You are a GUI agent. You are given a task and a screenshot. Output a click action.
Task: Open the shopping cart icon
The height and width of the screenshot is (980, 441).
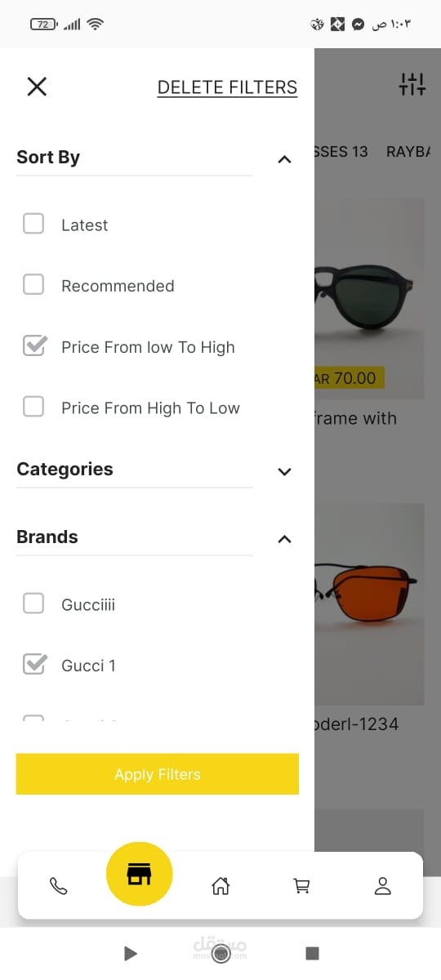[301, 886]
